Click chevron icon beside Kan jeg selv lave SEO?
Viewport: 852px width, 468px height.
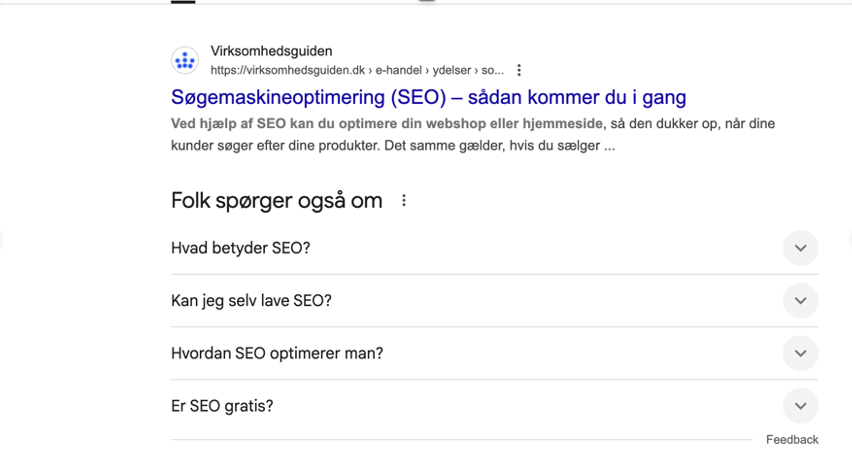click(800, 301)
